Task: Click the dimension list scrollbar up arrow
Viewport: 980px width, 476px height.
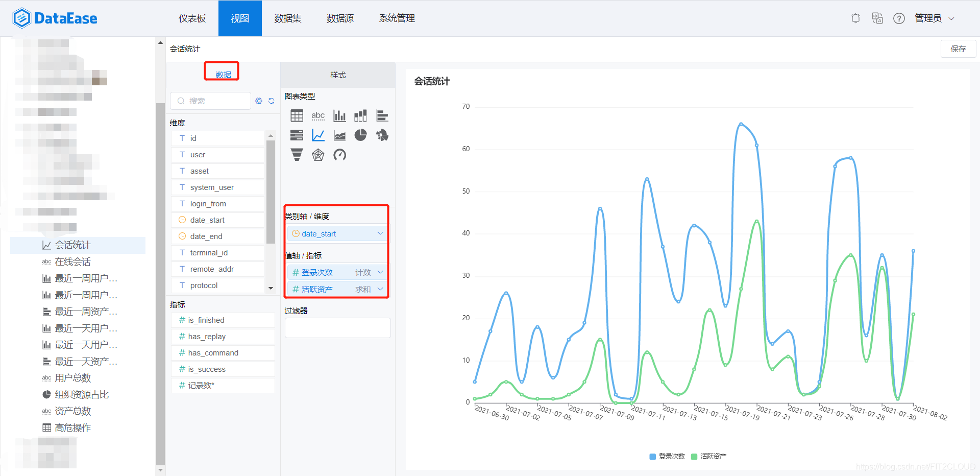Action: click(x=271, y=135)
